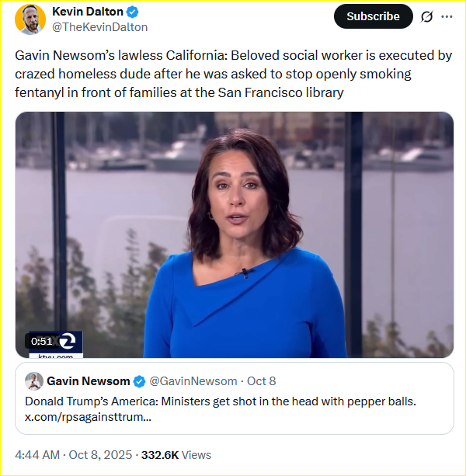The image size is (466, 476).
Task: Click Kevin Dalton's profile avatar
Action: pos(30,19)
